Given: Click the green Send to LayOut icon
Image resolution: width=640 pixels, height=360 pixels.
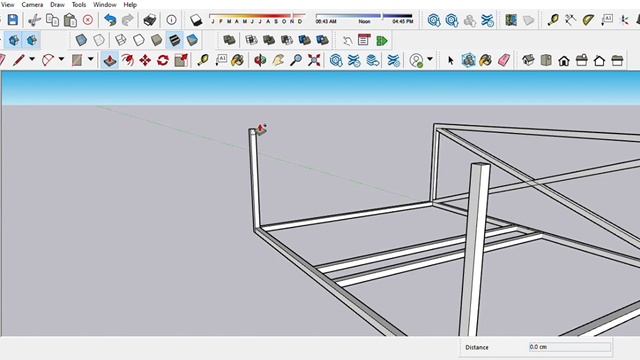Looking at the screenshot, I should click(x=382, y=40).
